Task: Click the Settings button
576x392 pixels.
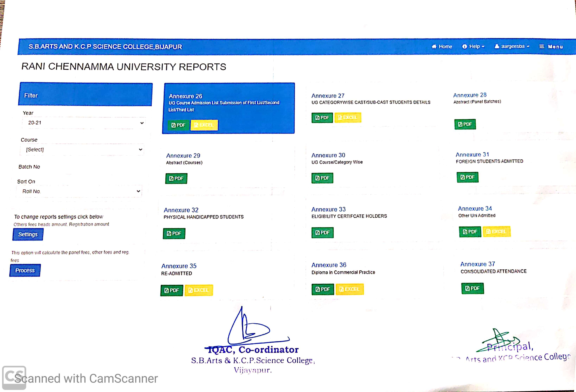Action: tap(28, 234)
